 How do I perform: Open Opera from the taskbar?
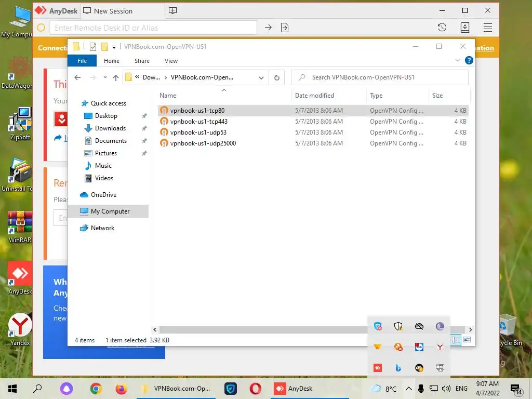(x=255, y=389)
